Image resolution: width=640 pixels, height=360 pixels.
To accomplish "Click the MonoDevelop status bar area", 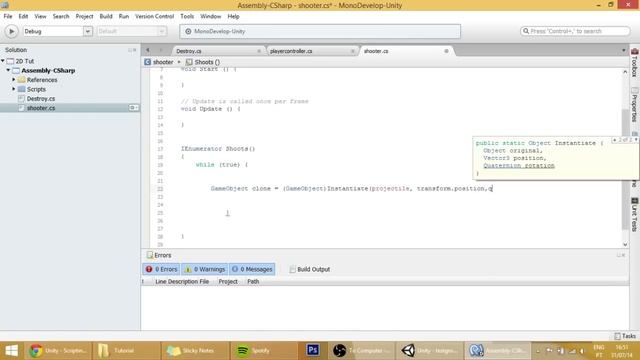I will click(x=320, y=31).
